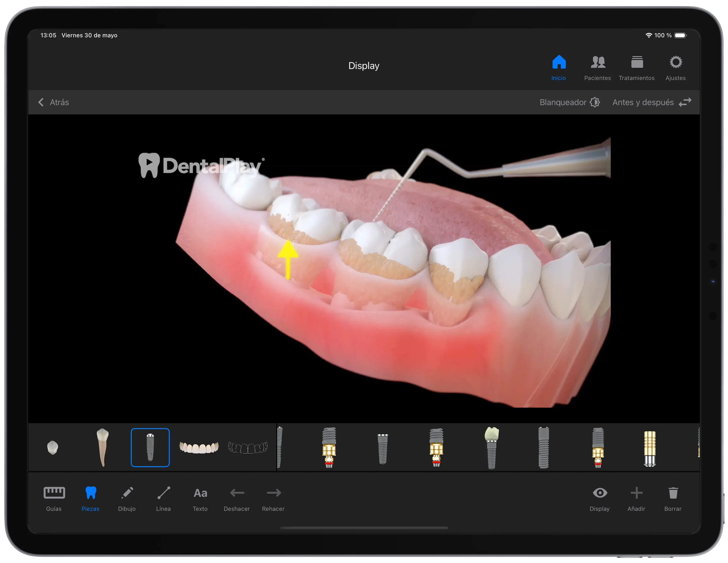
Task: Open Ajustes settings tab
Action: (x=675, y=68)
